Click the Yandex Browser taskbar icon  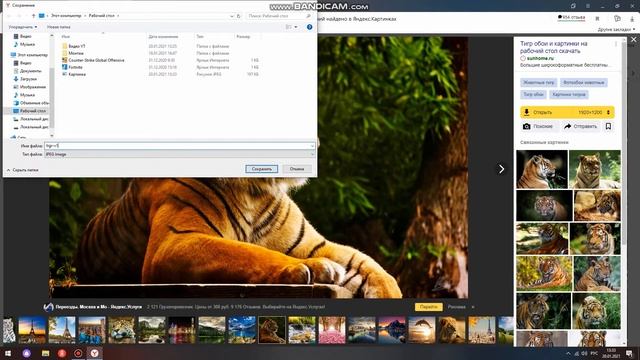point(94,353)
